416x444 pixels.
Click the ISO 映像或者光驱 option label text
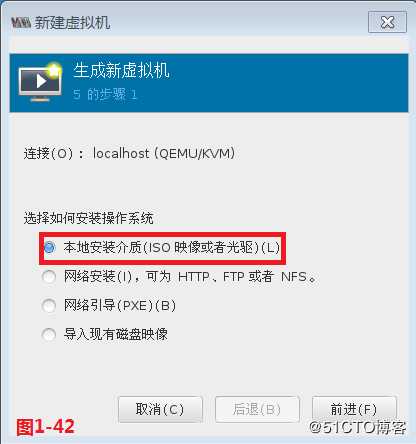[x=202, y=247]
